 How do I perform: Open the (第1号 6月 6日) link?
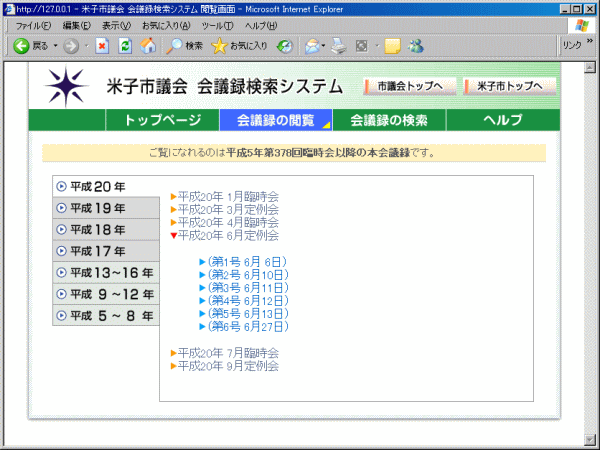pyautogui.click(x=244, y=262)
